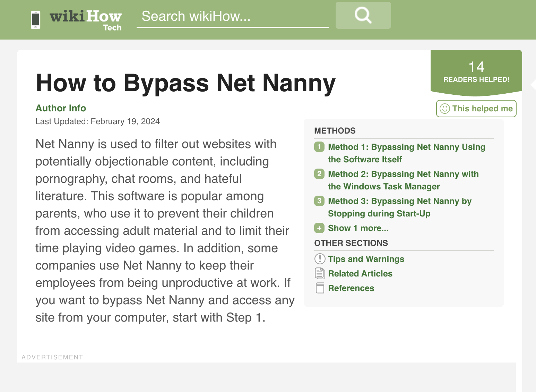536x392 pixels.
Task: Click the wikiHow Tech phone logo icon
Action: (x=35, y=20)
